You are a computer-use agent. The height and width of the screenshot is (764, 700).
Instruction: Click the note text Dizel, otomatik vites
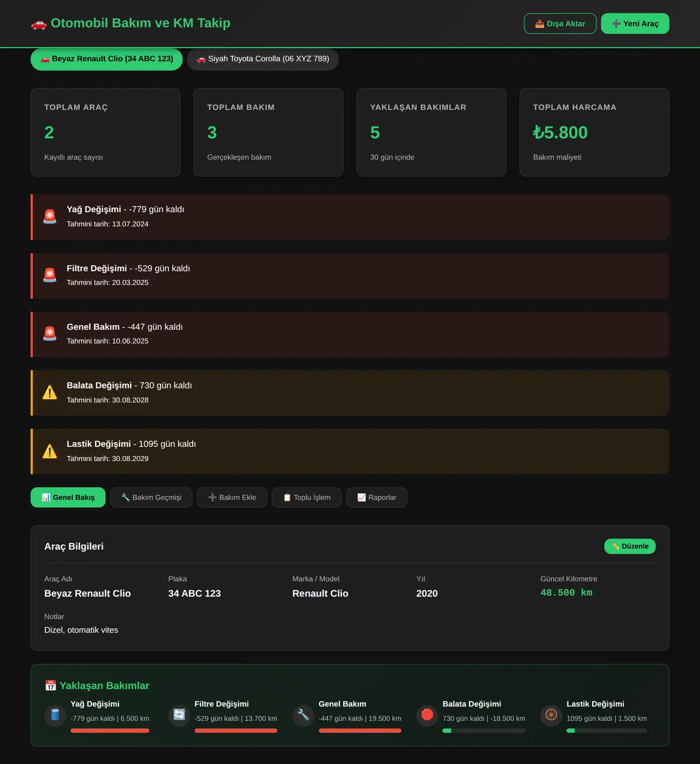click(81, 630)
